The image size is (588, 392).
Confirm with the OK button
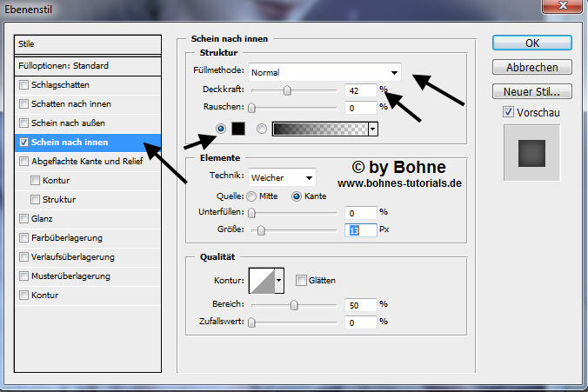pos(532,43)
